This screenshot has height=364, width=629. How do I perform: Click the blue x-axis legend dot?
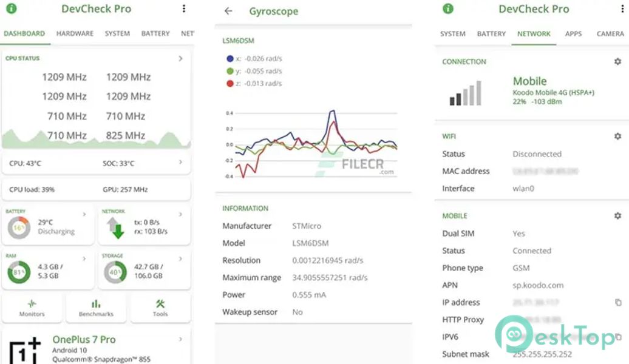[229, 59]
